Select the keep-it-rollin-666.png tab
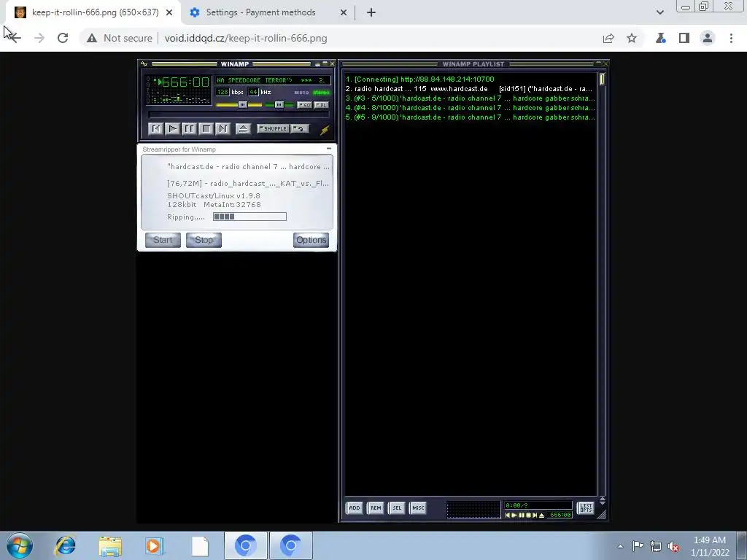The height and width of the screenshot is (560, 747). pyautogui.click(x=94, y=12)
